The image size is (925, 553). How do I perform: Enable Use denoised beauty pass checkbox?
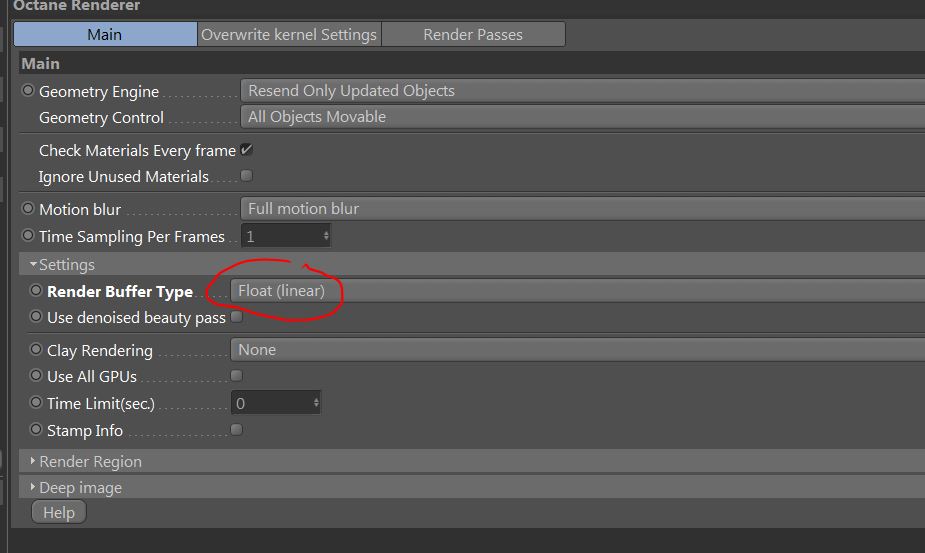(x=237, y=317)
